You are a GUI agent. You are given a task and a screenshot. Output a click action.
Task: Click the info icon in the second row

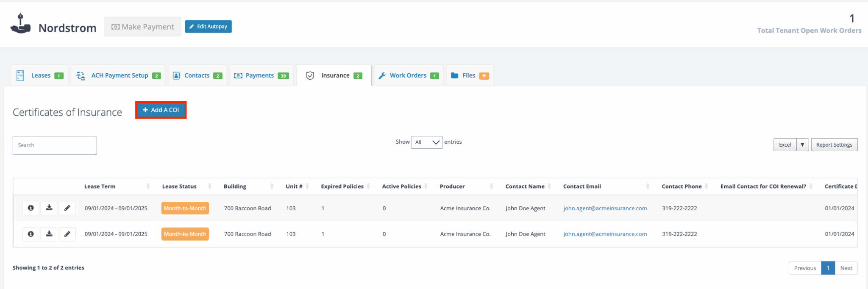click(x=31, y=234)
